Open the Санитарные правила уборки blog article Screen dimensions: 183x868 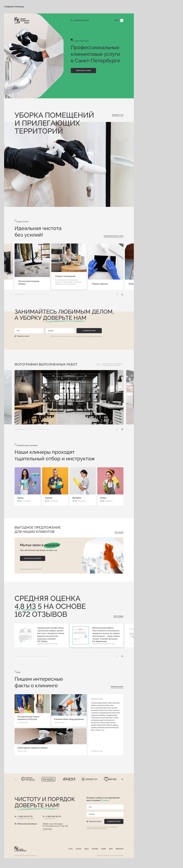pos(50,742)
